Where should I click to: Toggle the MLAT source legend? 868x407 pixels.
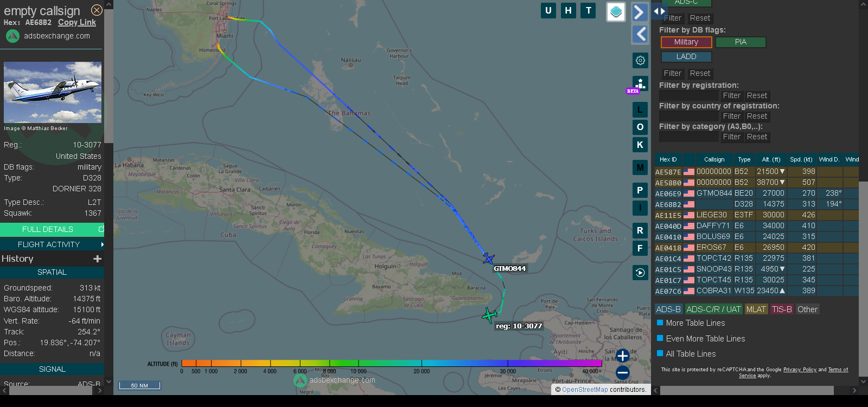(756, 309)
